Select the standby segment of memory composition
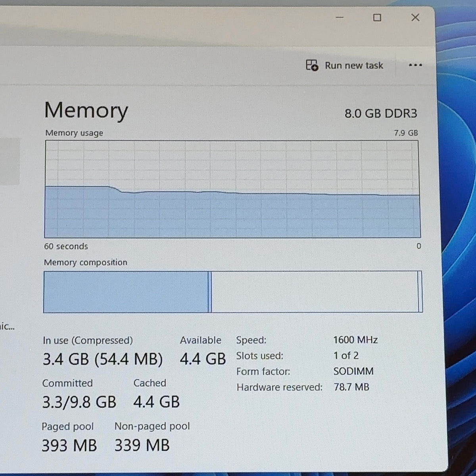476x476 pixels. point(315,292)
